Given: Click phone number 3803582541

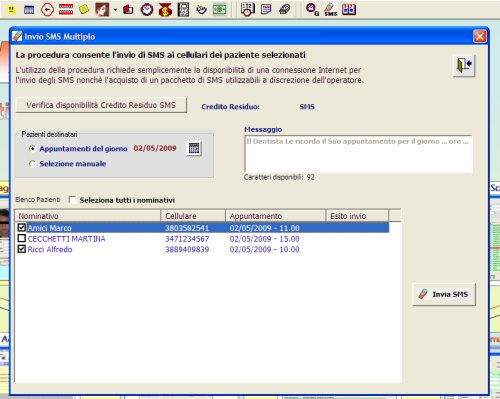Looking at the screenshot, I should pyautogui.click(x=187, y=228).
